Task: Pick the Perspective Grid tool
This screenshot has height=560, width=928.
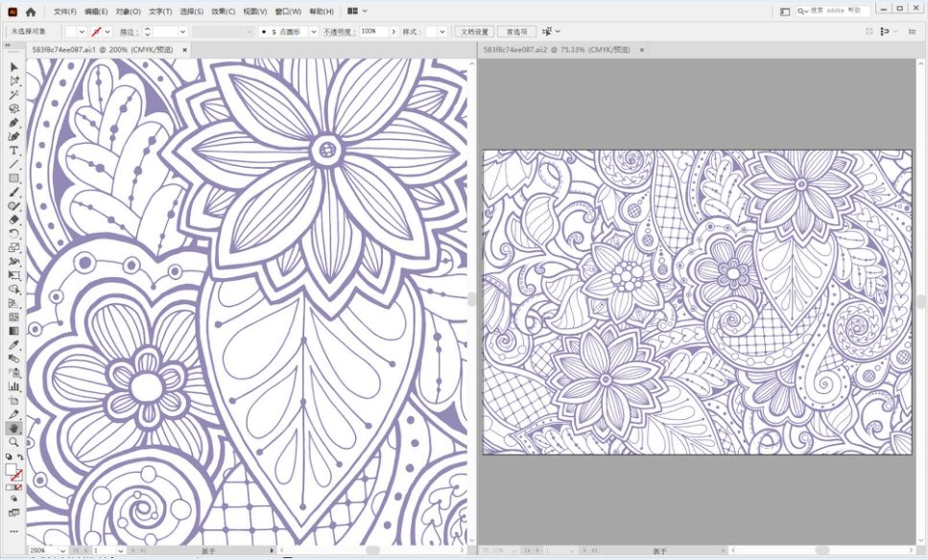Action: (13, 303)
